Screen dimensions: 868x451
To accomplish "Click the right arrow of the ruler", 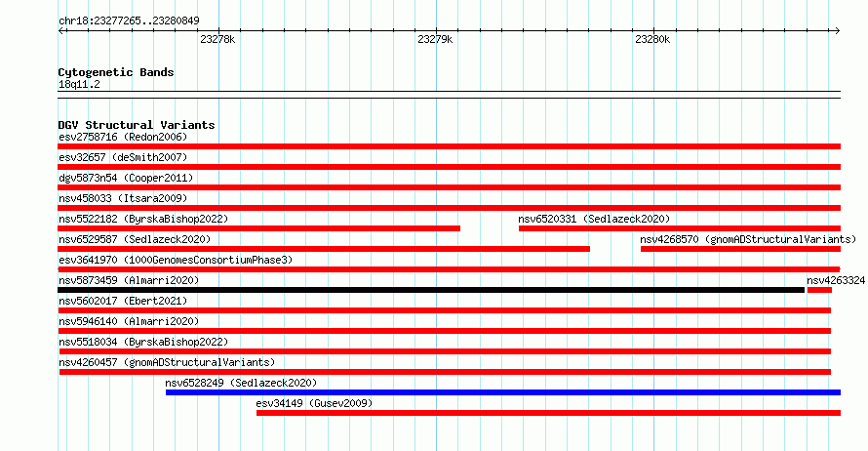I will (838, 30).
